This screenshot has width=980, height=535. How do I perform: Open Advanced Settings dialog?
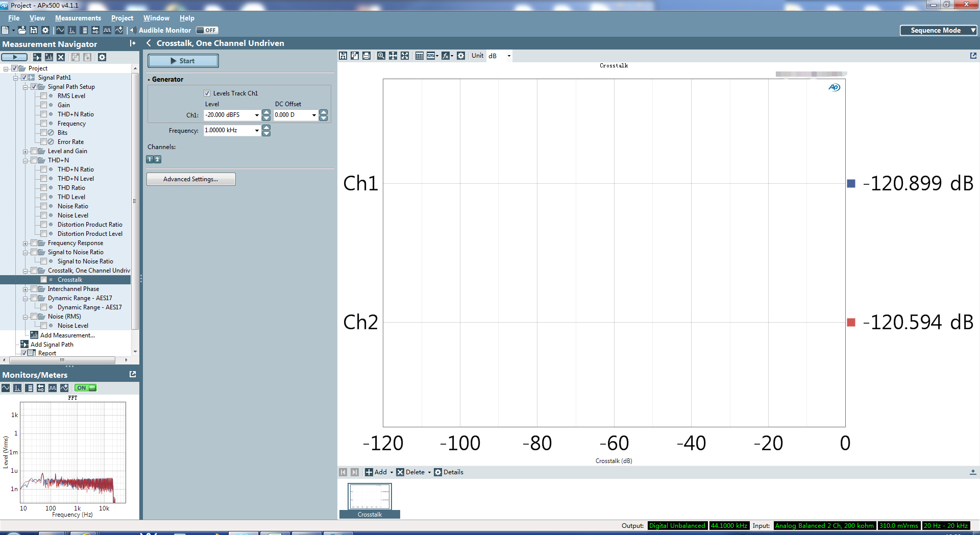(191, 179)
